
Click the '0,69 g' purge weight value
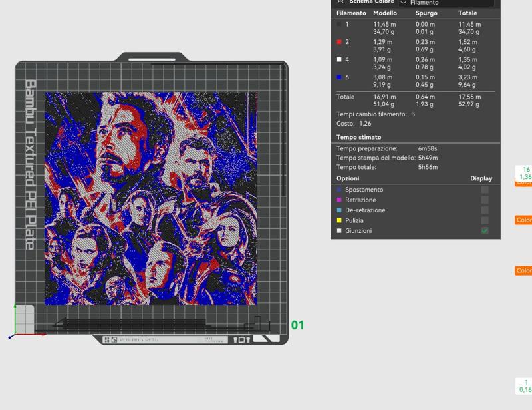tap(424, 49)
